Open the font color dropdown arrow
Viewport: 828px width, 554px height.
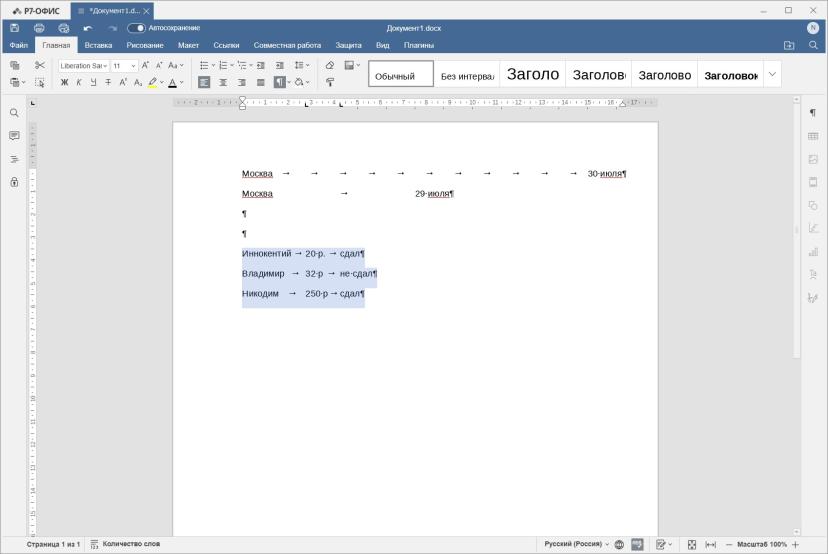(182, 82)
